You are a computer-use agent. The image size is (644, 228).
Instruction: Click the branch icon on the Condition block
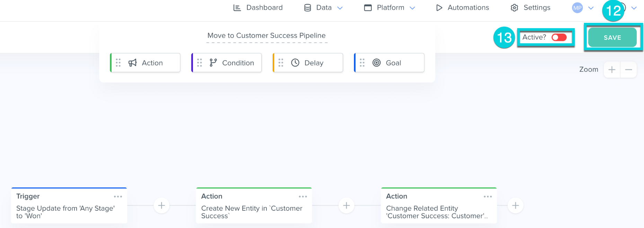(213, 63)
